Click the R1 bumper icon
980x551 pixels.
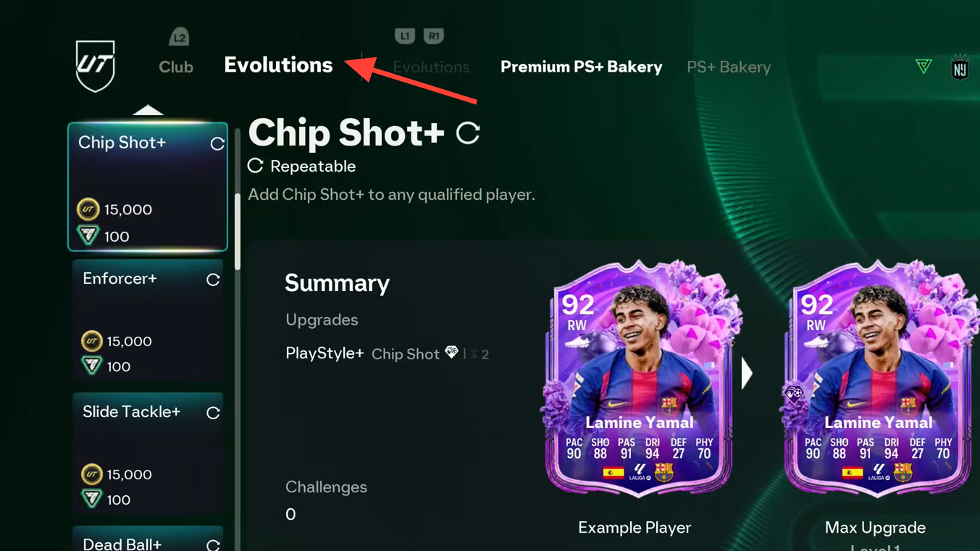pyautogui.click(x=433, y=35)
